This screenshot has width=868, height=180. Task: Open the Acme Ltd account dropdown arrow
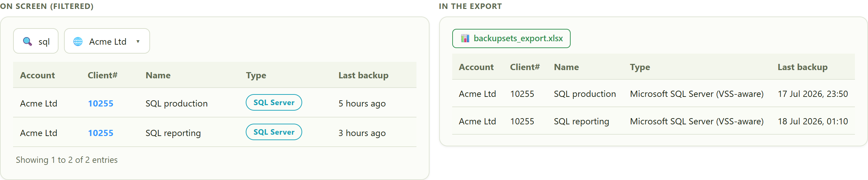[138, 42]
